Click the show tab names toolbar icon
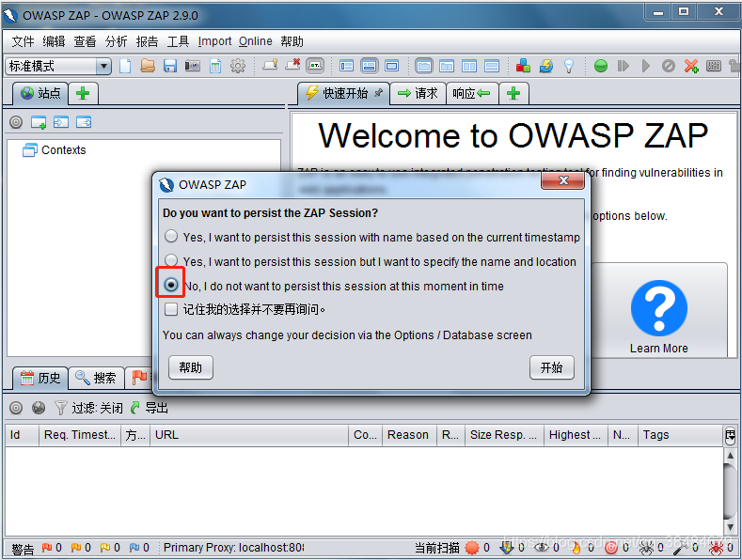 [315, 66]
